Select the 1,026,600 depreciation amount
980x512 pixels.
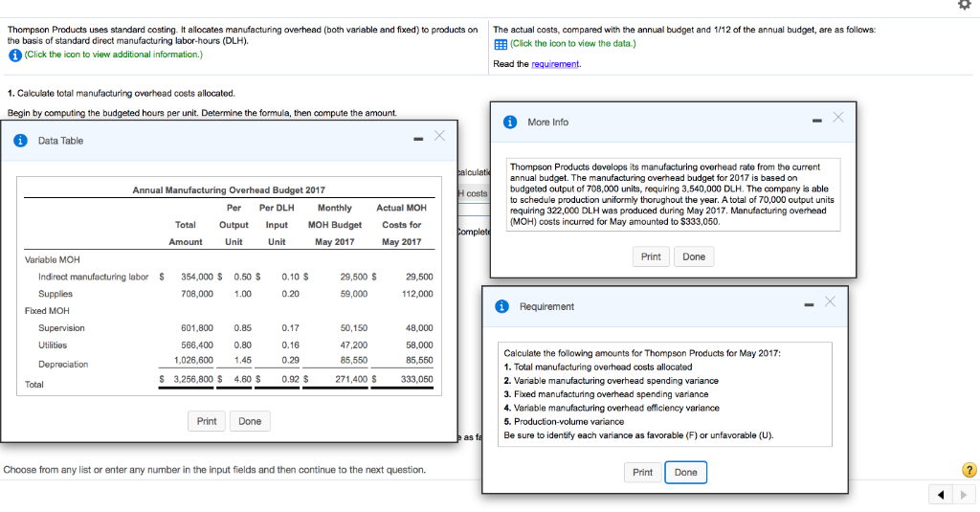click(193, 360)
